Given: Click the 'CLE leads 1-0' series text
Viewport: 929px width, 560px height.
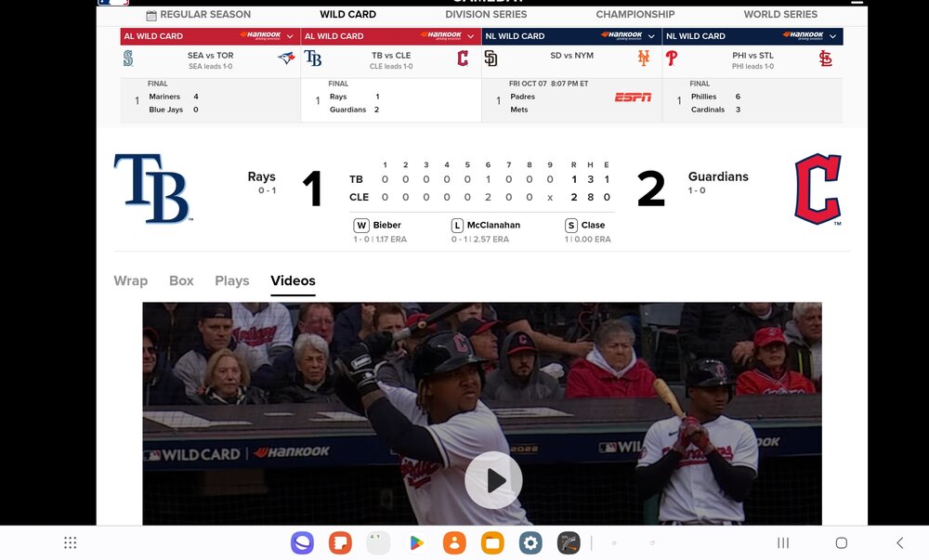Looking at the screenshot, I should pos(391,66).
